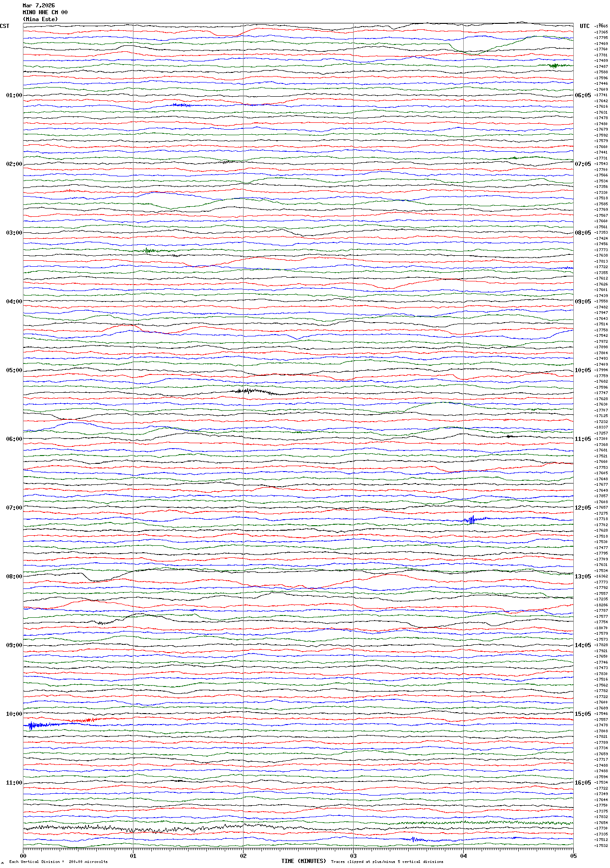Click the 08:00 CST time marker
This screenshot has width=610, height=868.
pos(14,577)
